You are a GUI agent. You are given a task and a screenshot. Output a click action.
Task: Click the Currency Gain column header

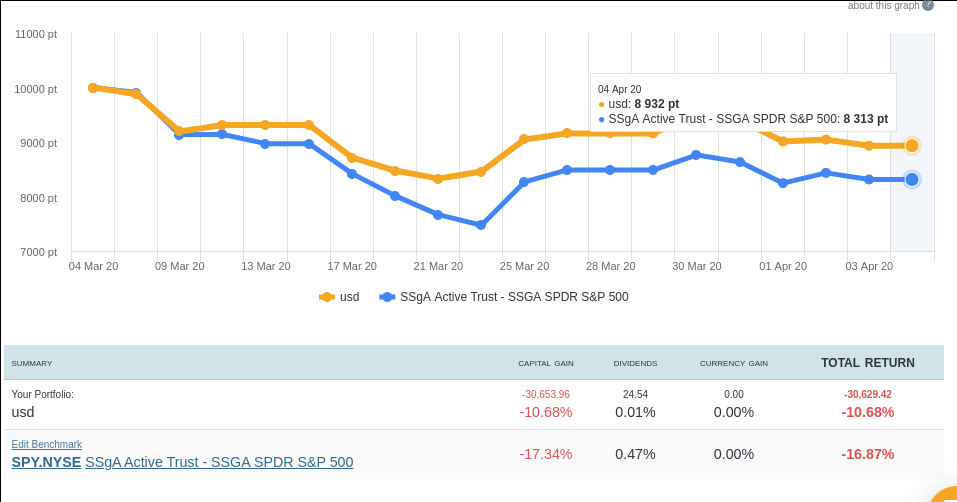coord(733,363)
